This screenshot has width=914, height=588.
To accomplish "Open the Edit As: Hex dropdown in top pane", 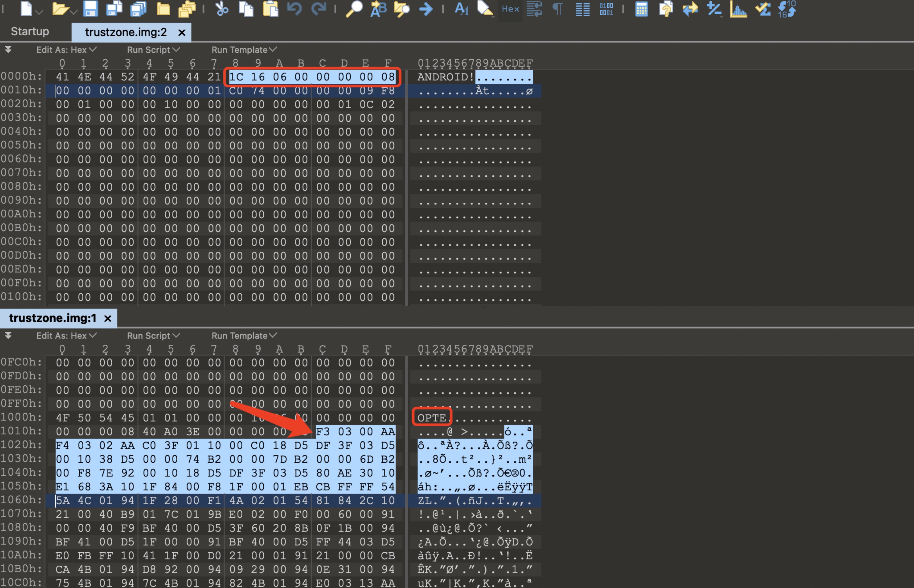I will [66, 50].
